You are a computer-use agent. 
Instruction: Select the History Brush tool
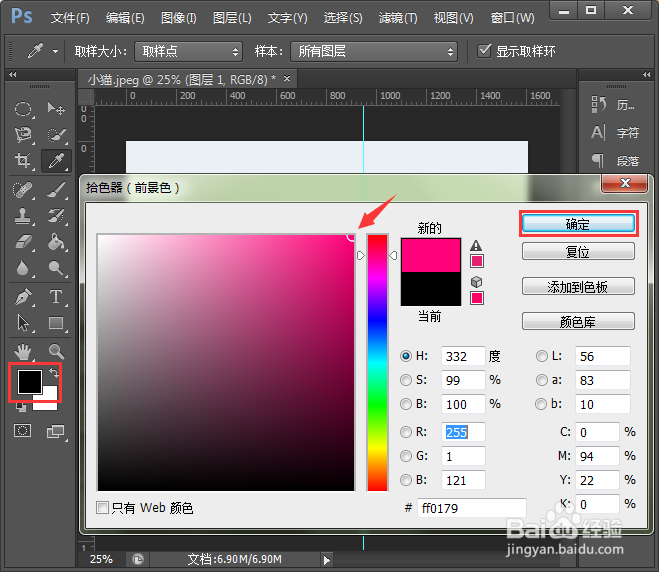[x=56, y=216]
